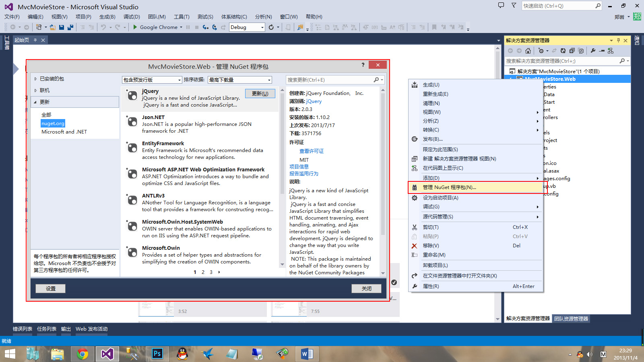Click the Open File folder toolbar icon
The width and height of the screenshot is (644, 362).
click(52, 27)
